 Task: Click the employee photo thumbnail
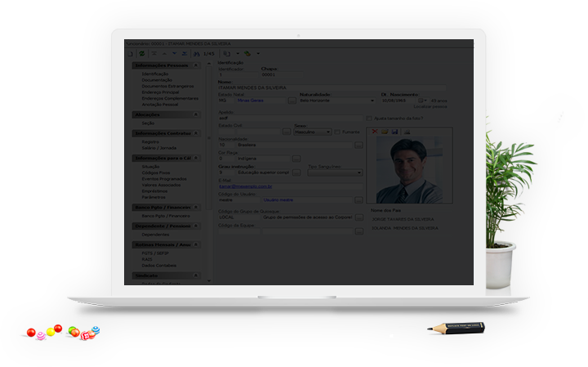[x=409, y=170]
